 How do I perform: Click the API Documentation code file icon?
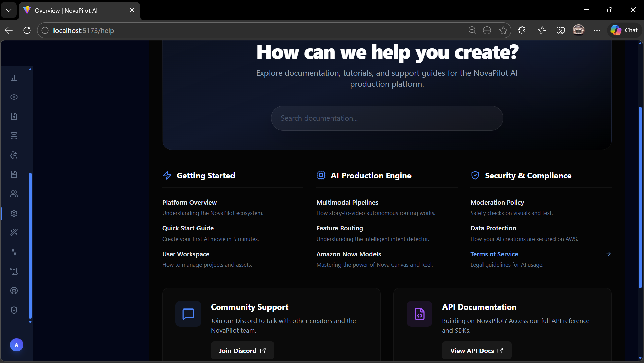[x=420, y=314]
